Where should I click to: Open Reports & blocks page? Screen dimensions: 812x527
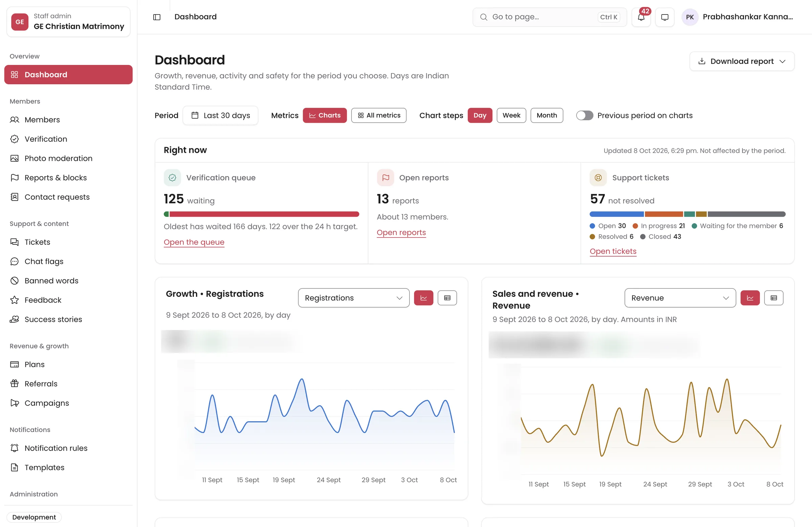68,177
